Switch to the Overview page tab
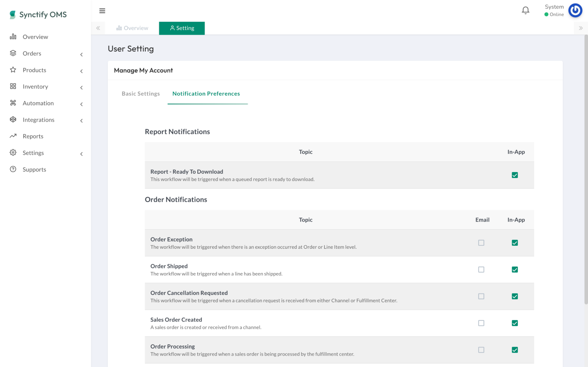This screenshot has width=588, height=367. [132, 28]
